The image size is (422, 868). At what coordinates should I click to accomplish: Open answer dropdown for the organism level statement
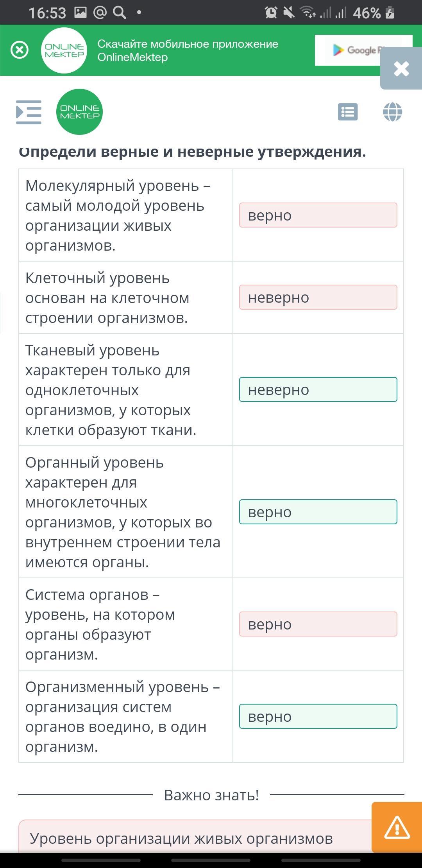(318, 716)
